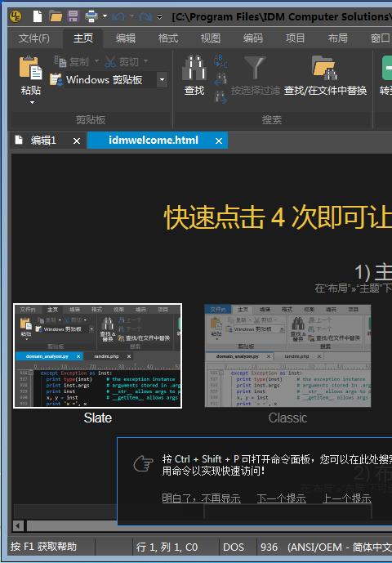Switch to the 编辑1 document tab
The image size is (392, 563).
point(43,140)
